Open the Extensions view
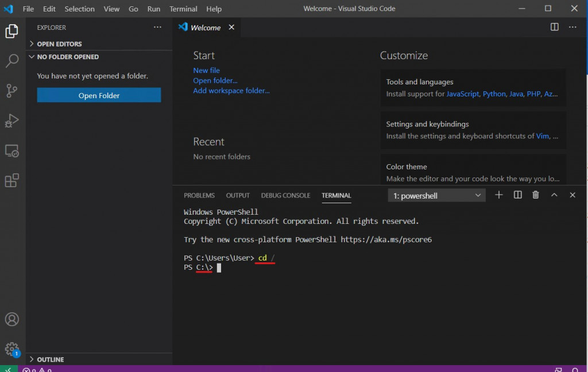 tap(12, 180)
